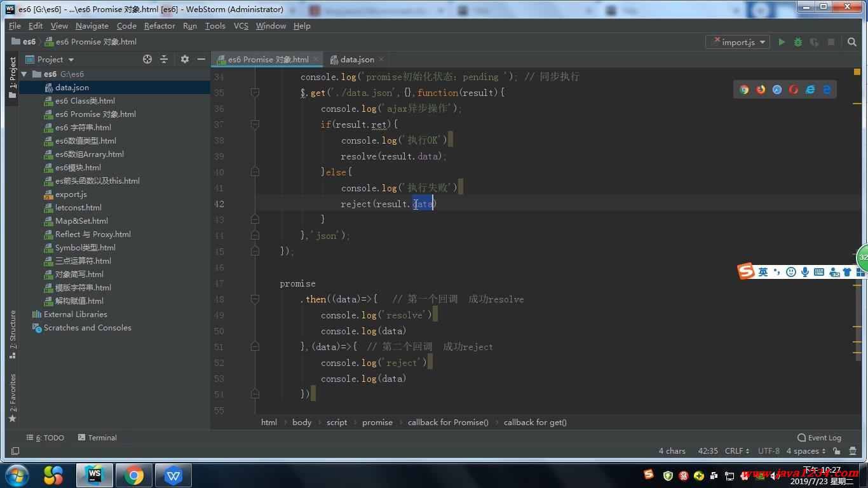Viewport: 868px width, 488px height.
Task: Close the data.json tab
Action: coord(381,60)
